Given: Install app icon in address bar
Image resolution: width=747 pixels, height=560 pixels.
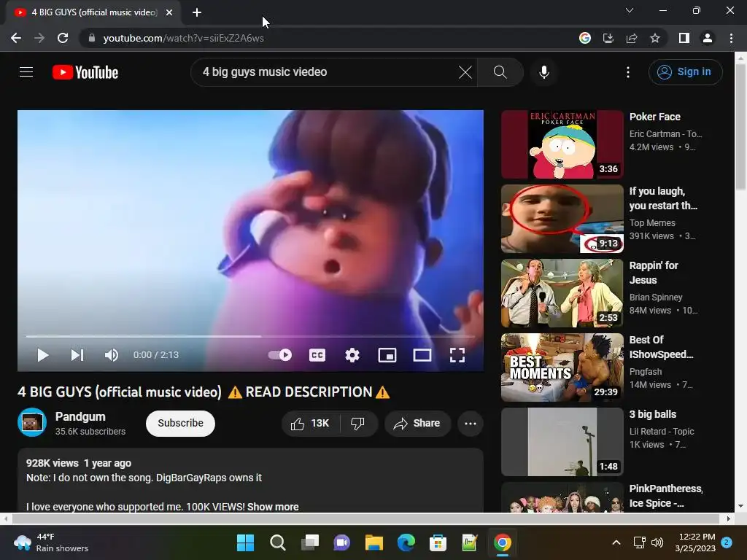Looking at the screenshot, I should tap(608, 38).
